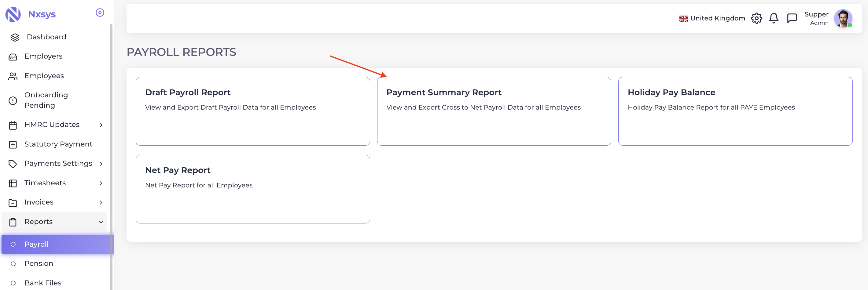The height and width of the screenshot is (290, 868).
Task: Open the Holiday Pay Balance card
Action: pos(735,111)
